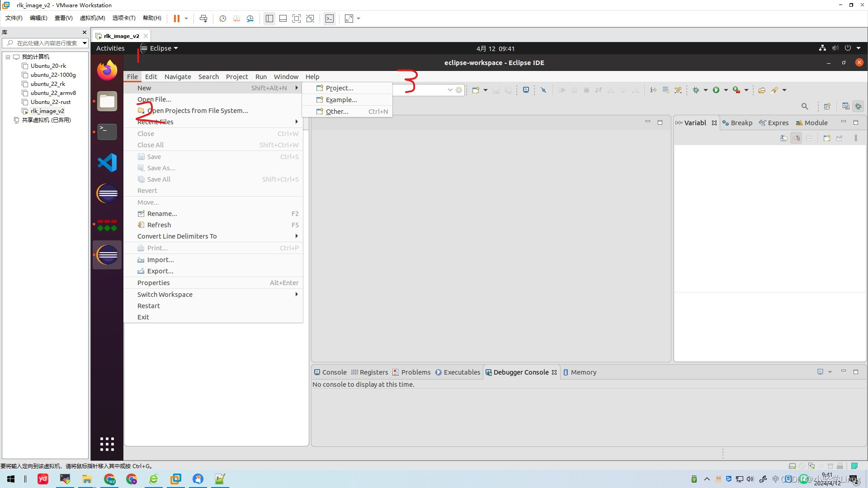Click the Skip All Breakpoints icon
Image resolution: width=868 pixels, height=488 pixels.
click(543, 90)
